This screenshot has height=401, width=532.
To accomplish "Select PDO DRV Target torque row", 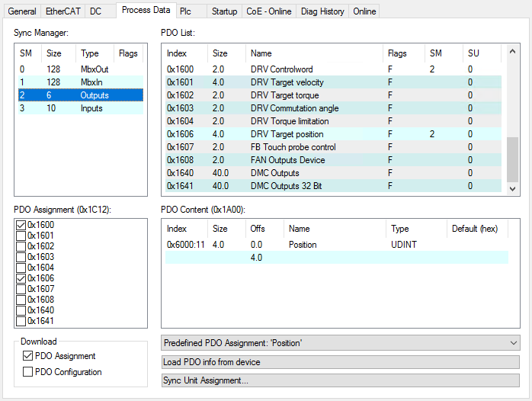I will point(334,95).
